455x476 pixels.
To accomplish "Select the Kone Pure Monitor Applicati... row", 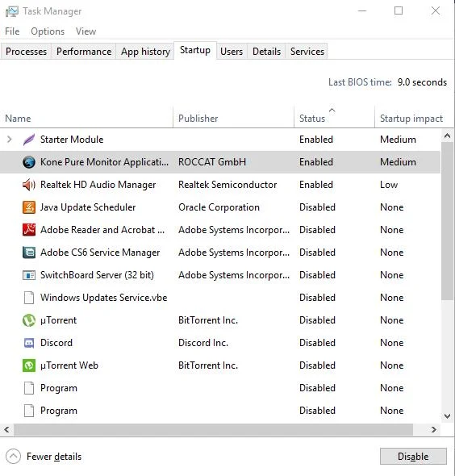I will click(220, 162).
